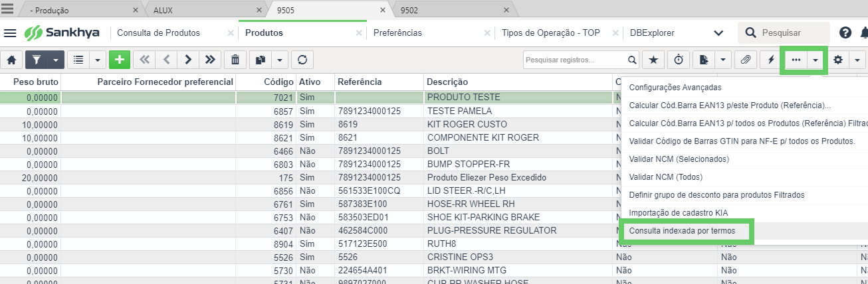
Task: Add a new product with plus button
Action: click(120, 60)
